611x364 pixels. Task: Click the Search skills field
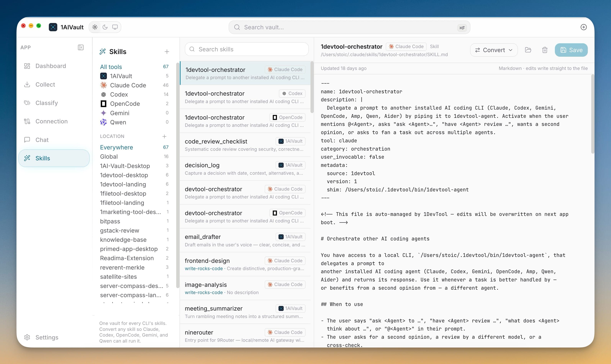(247, 49)
